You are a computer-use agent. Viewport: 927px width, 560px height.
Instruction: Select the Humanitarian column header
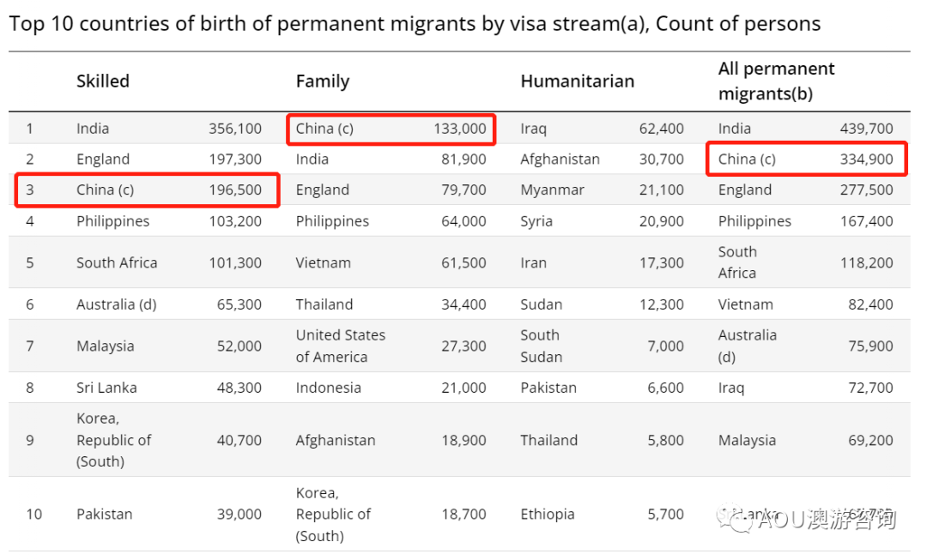pyautogui.click(x=578, y=81)
